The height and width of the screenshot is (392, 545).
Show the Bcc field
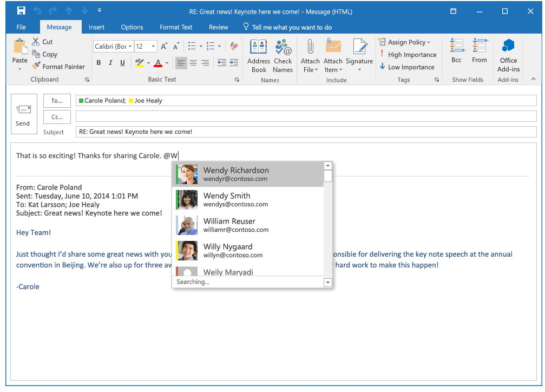[457, 51]
